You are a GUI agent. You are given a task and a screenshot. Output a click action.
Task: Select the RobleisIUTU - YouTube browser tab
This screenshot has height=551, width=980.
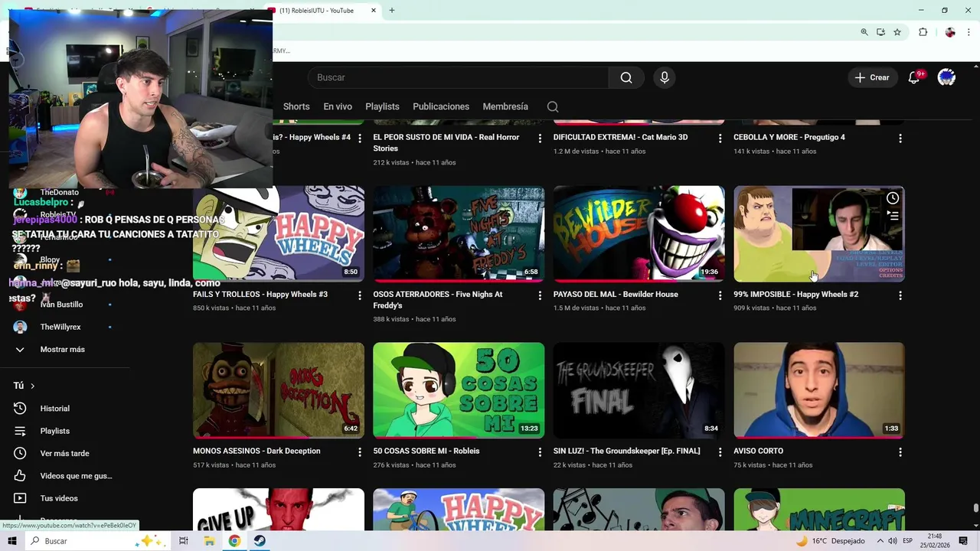[x=322, y=11]
